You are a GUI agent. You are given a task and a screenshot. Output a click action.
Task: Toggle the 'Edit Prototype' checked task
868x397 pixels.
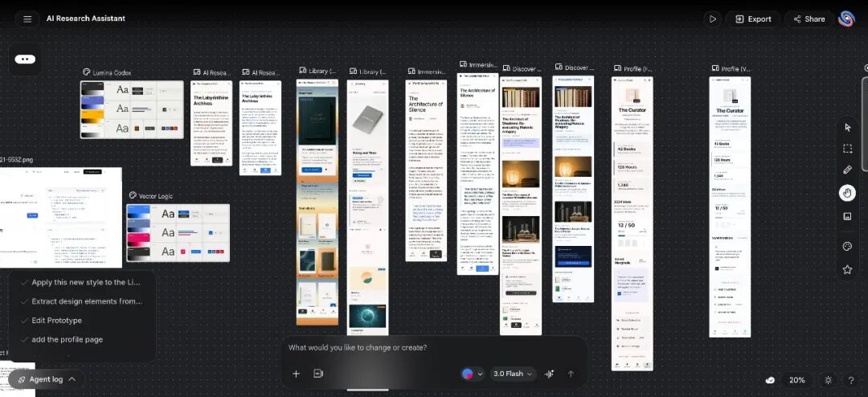click(x=56, y=321)
